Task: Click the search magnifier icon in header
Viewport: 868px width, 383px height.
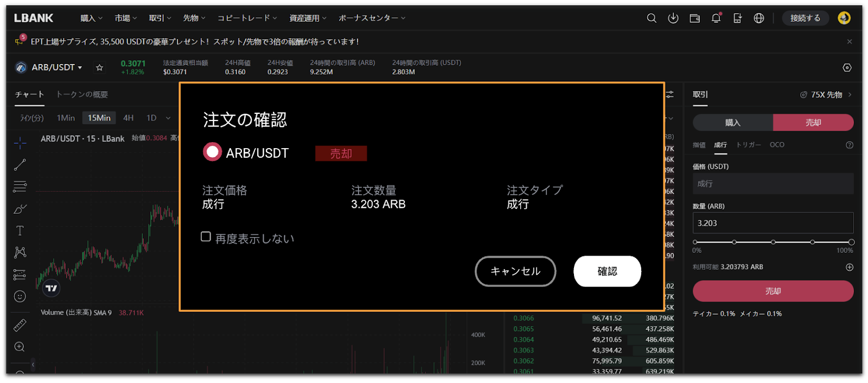Action: click(x=652, y=18)
